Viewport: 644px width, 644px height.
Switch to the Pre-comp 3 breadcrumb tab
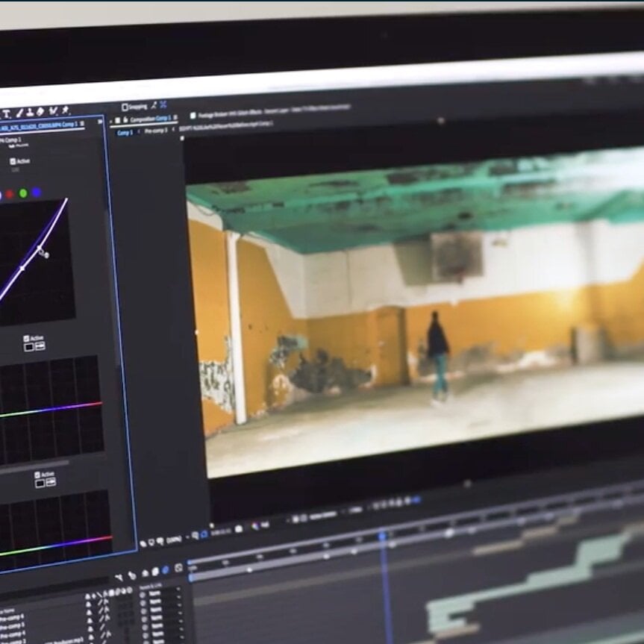155,131
